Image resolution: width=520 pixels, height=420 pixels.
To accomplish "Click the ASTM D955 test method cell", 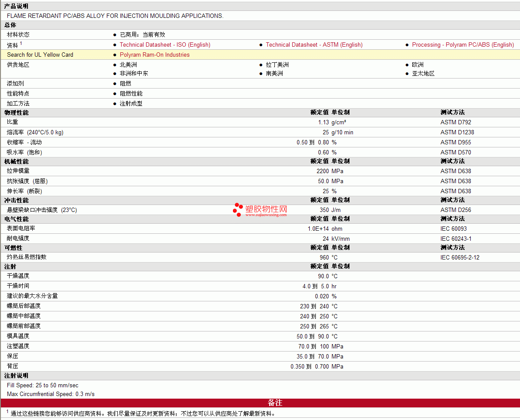I will tap(456, 142).
